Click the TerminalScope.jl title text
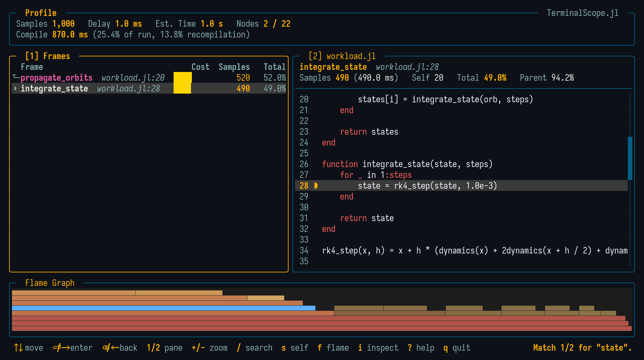Viewport: 644px width, 360px height. tap(583, 13)
